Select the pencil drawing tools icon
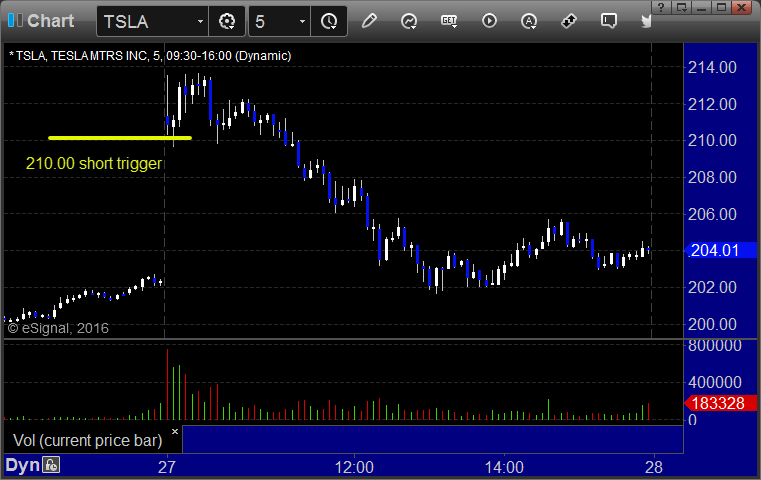Screen dimensions: 761x480 (369, 21)
